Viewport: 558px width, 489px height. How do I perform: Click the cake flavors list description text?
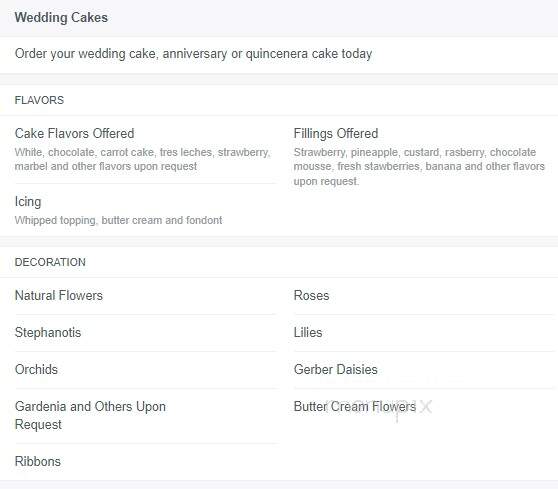click(143, 159)
